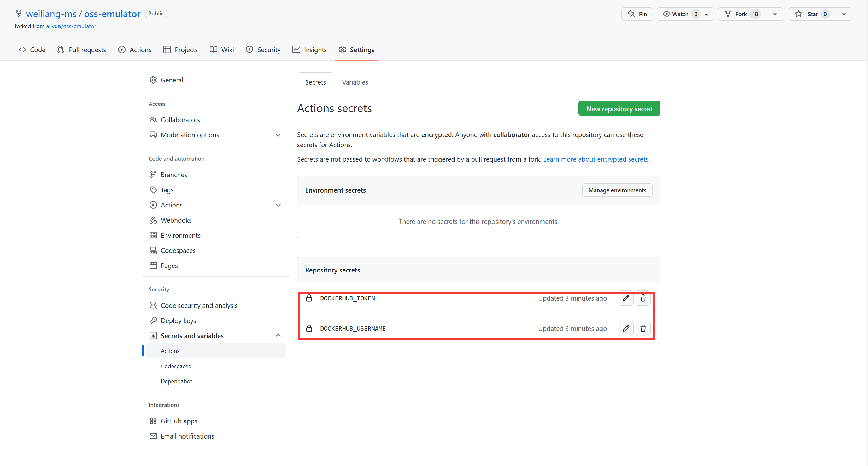This screenshot has width=868, height=466.
Task: Open Dependabot secrets sub-item
Action: [x=176, y=381]
